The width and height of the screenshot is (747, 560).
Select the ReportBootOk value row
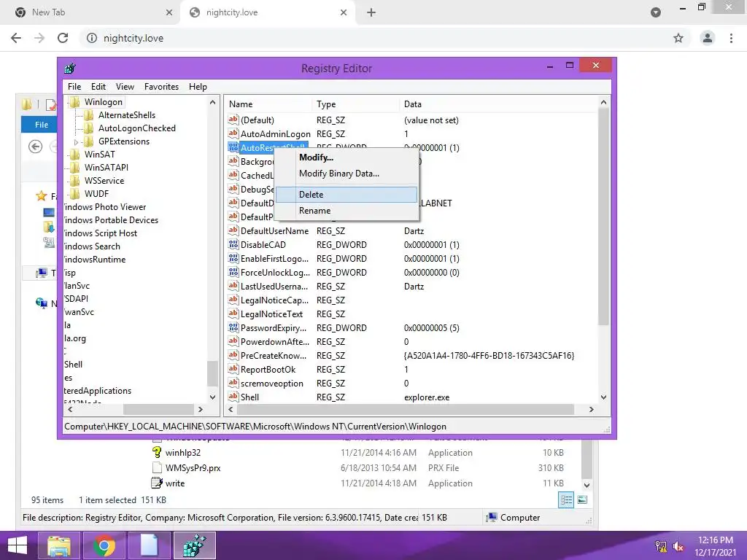(x=411, y=370)
